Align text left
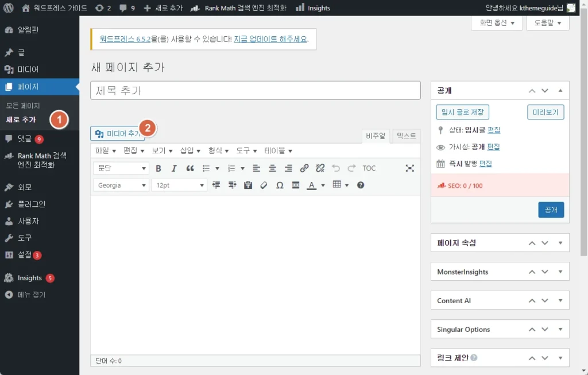 click(x=257, y=168)
